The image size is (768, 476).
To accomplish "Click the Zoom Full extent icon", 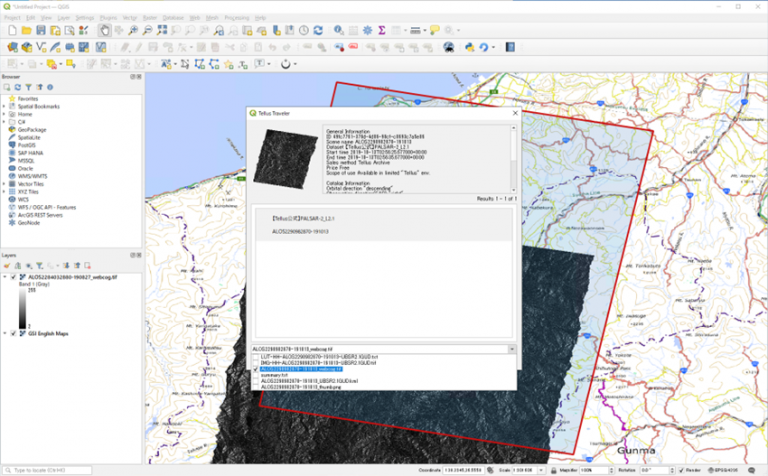I will click(x=162, y=30).
